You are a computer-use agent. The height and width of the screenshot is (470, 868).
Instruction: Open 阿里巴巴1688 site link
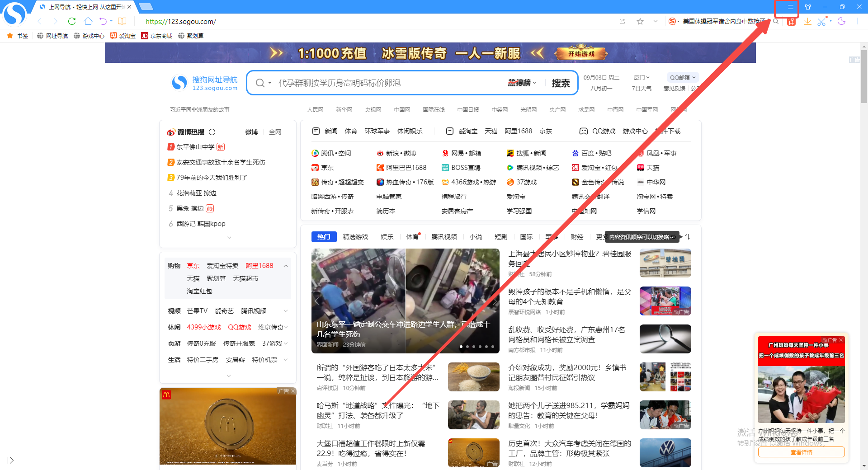pyautogui.click(x=401, y=168)
